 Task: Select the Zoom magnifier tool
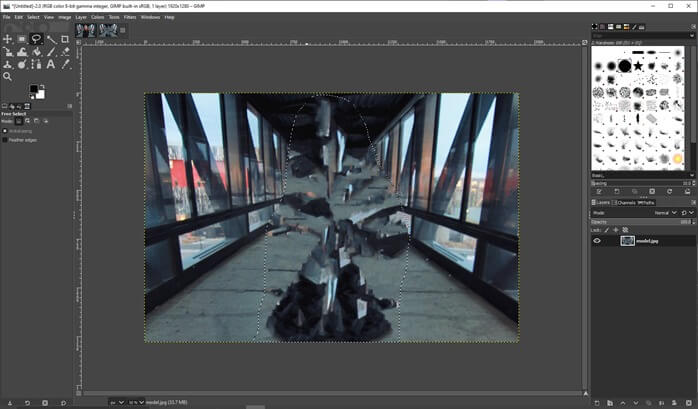tap(8, 77)
